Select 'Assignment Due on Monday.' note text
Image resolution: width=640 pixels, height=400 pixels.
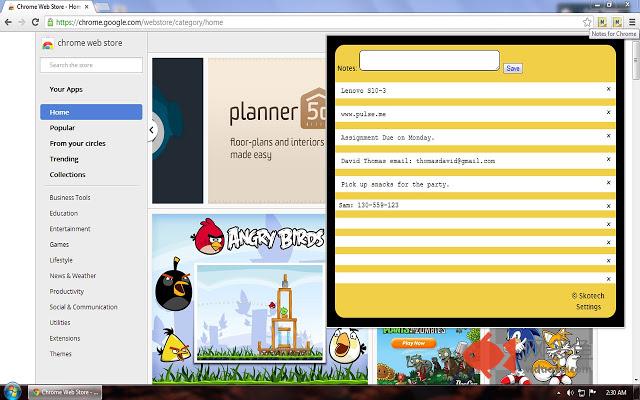[x=387, y=138]
